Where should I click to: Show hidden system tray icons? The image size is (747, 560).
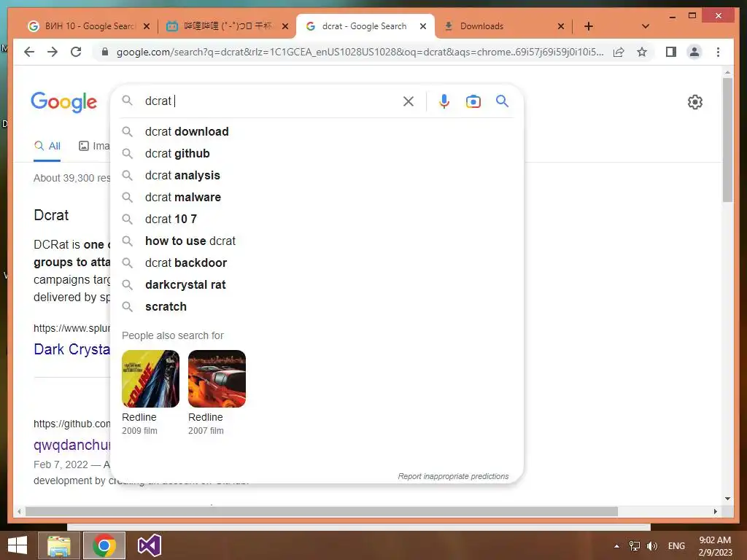point(616,546)
